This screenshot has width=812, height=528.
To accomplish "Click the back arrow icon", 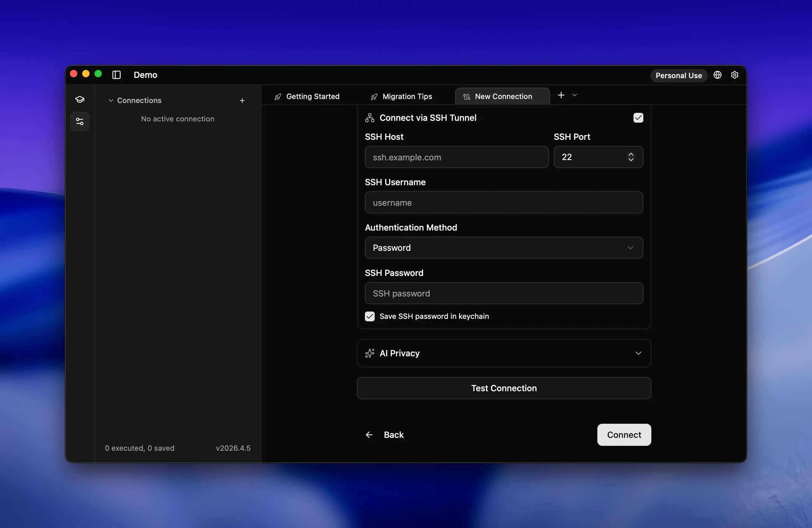I will coord(369,434).
